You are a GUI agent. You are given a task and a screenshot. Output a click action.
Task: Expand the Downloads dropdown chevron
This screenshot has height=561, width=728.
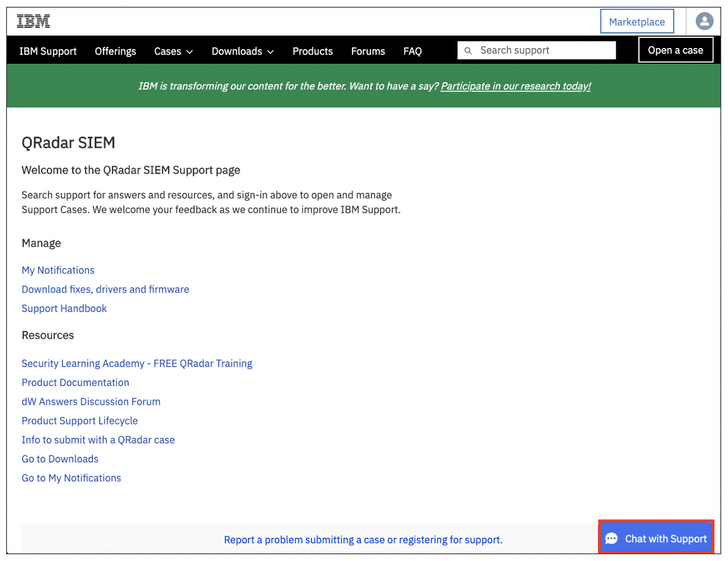pos(270,52)
